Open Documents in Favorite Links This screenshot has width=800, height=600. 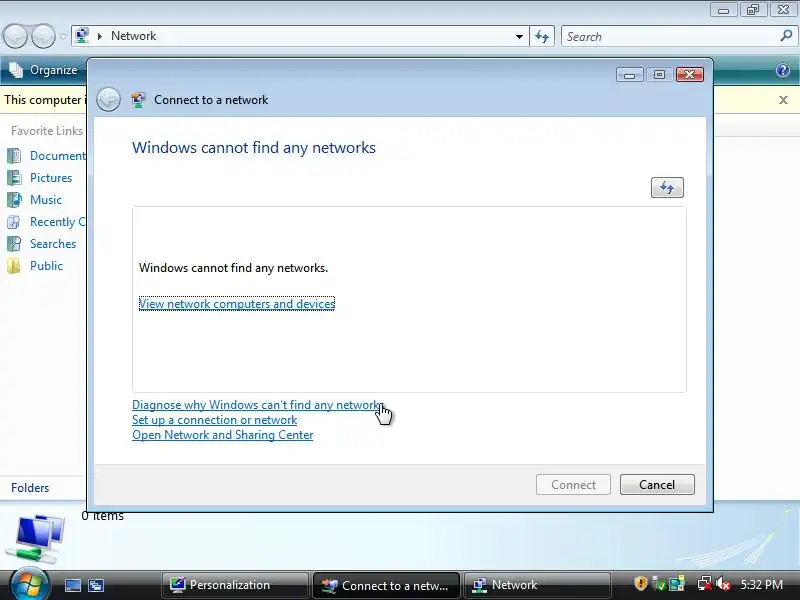click(x=58, y=156)
